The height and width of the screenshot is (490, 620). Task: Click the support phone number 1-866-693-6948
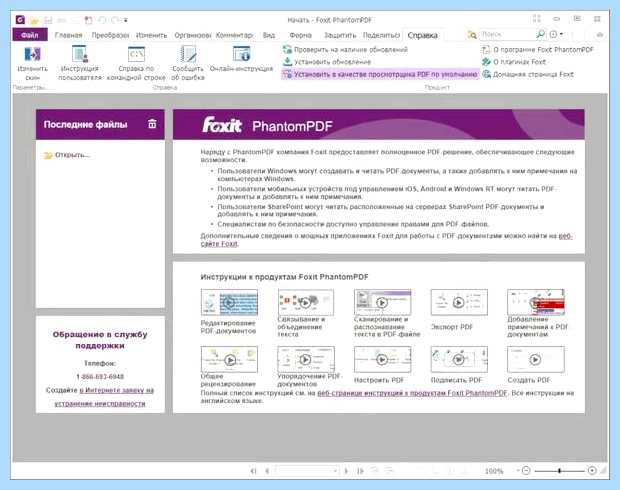[x=100, y=376]
